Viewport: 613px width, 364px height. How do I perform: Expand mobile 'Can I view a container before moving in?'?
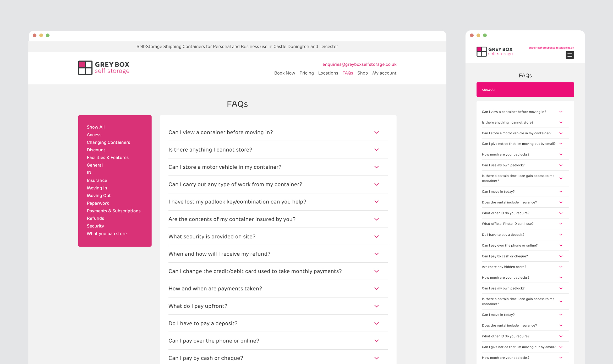pos(525,112)
